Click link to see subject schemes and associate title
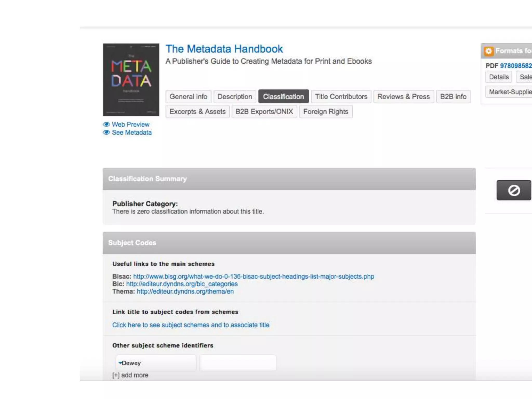Screen dimensions: 532x399 click(191, 325)
